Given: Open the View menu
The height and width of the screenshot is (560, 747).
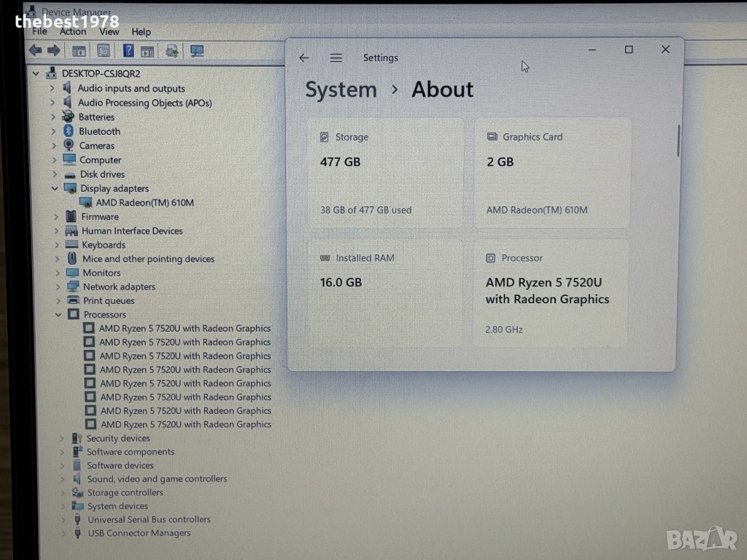Looking at the screenshot, I should click(109, 31).
